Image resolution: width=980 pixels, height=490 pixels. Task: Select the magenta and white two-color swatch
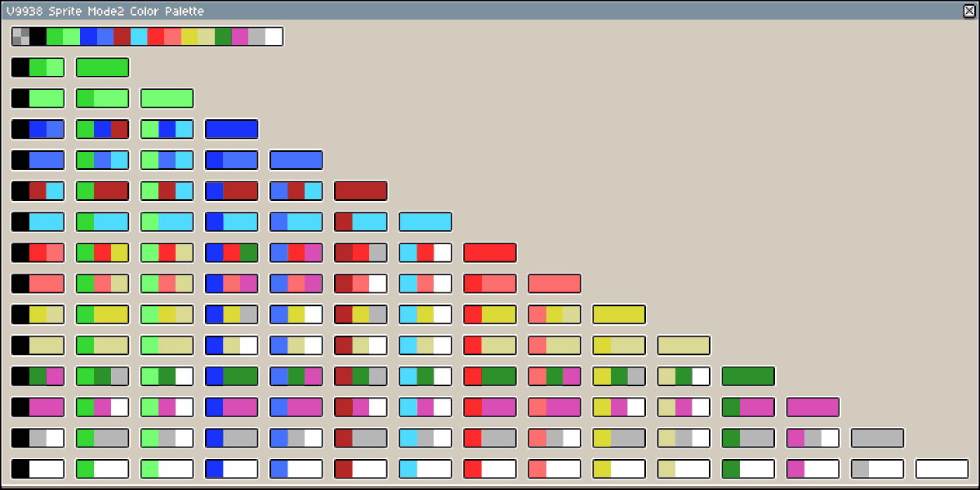(x=812, y=470)
